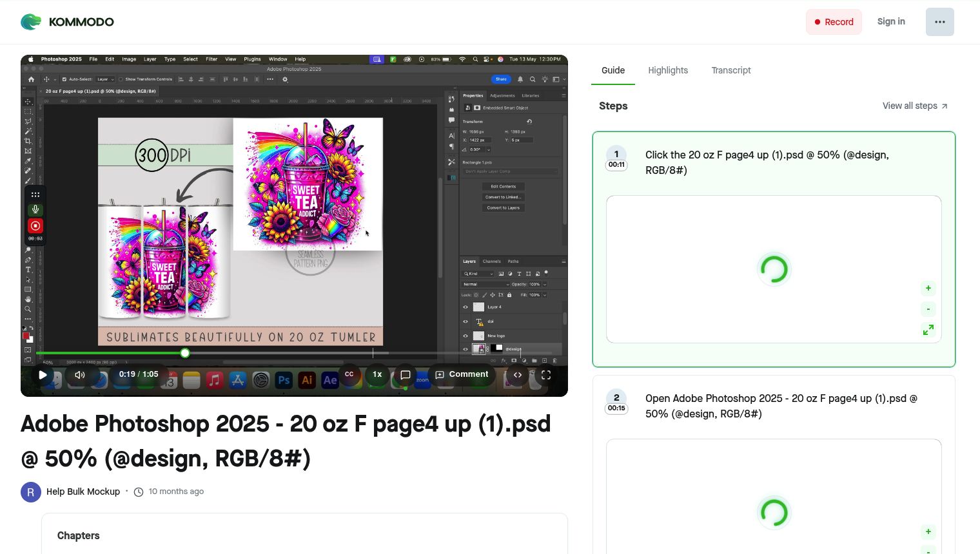The height and width of the screenshot is (554, 980).
Task: Open Photoshop from the macOS dock
Action: [x=284, y=380]
